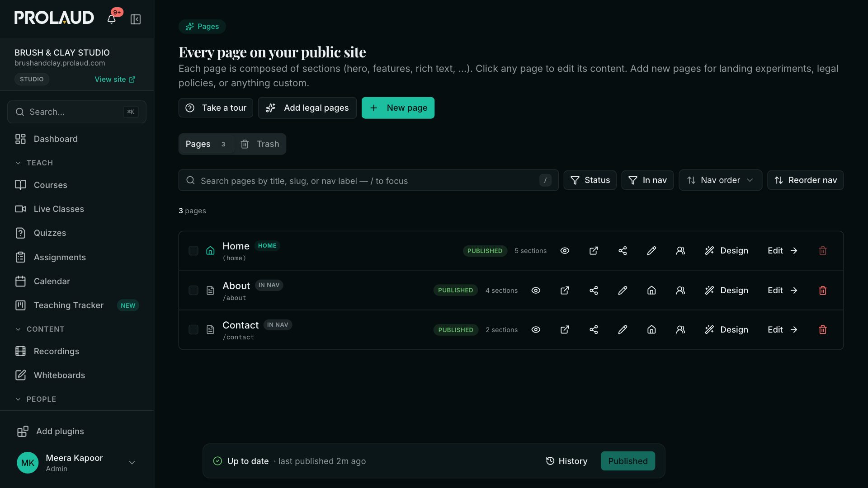Click Add legal pages button

(x=307, y=108)
